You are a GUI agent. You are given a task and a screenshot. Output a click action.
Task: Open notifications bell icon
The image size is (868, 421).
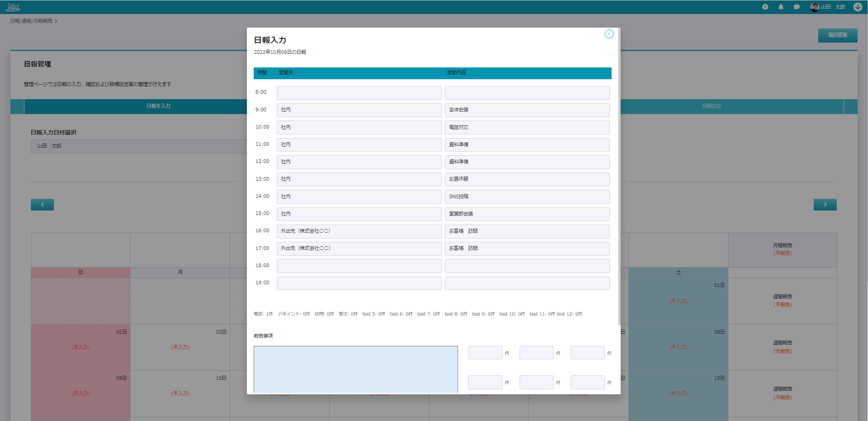click(x=781, y=7)
